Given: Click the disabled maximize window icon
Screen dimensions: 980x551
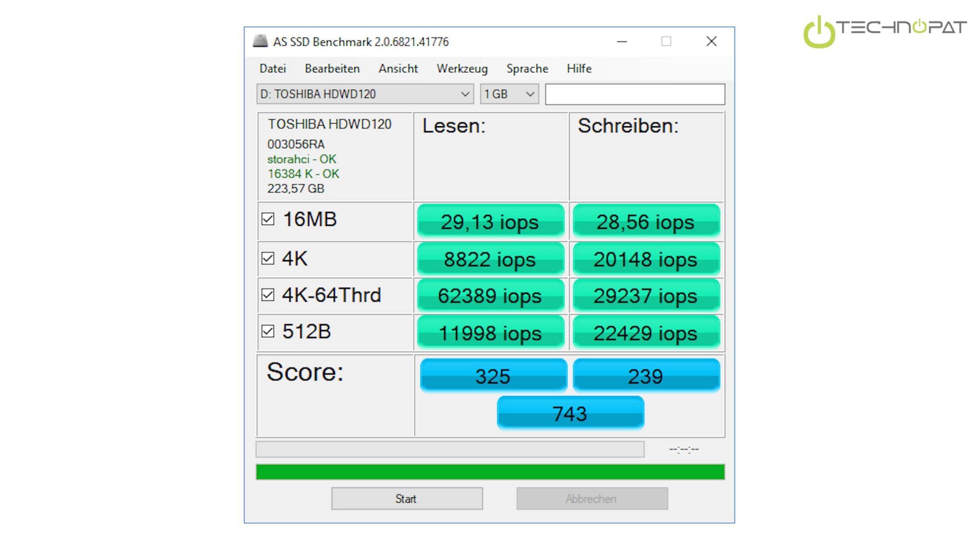Looking at the screenshot, I should [666, 42].
